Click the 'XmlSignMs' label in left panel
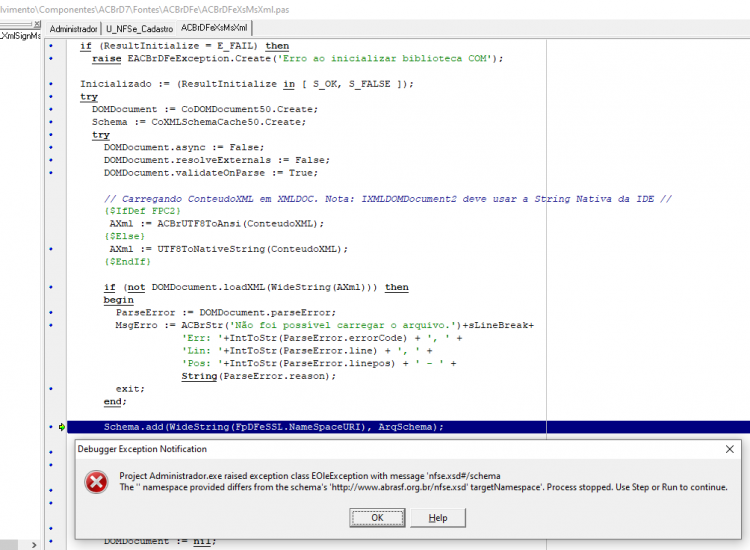This screenshot has width=750, height=550. pos(20,36)
